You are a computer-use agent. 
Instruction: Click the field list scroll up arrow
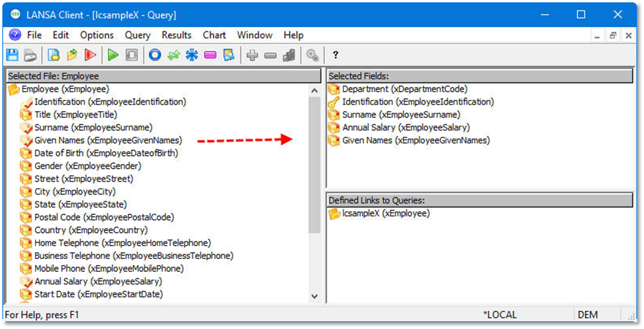[x=315, y=91]
